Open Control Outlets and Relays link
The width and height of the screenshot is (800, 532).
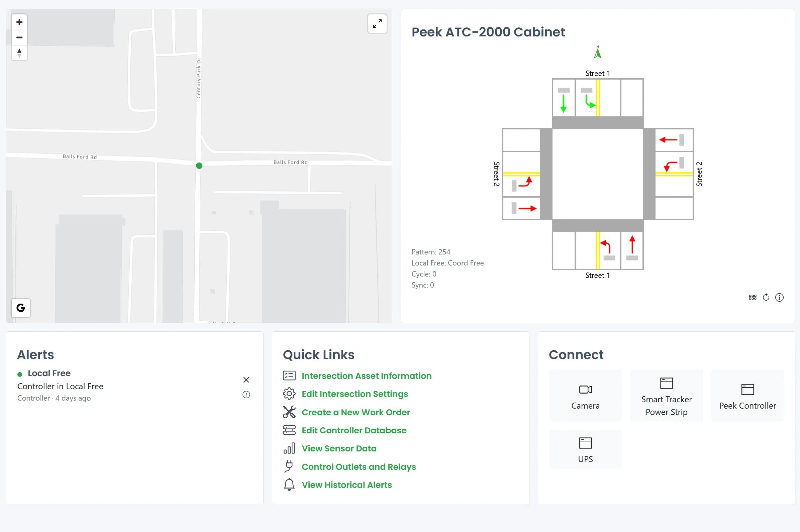(x=359, y=467)
